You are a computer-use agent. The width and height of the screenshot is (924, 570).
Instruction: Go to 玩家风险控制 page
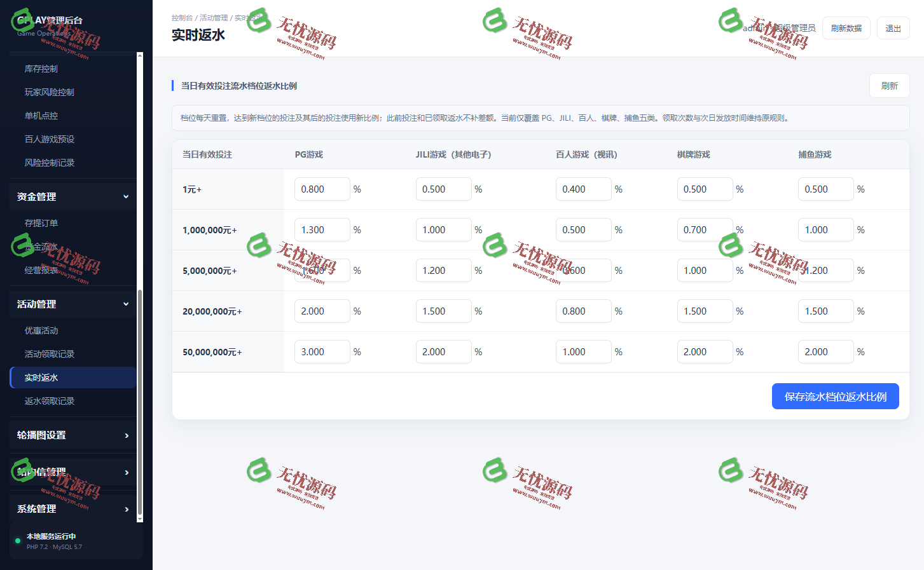73,92
